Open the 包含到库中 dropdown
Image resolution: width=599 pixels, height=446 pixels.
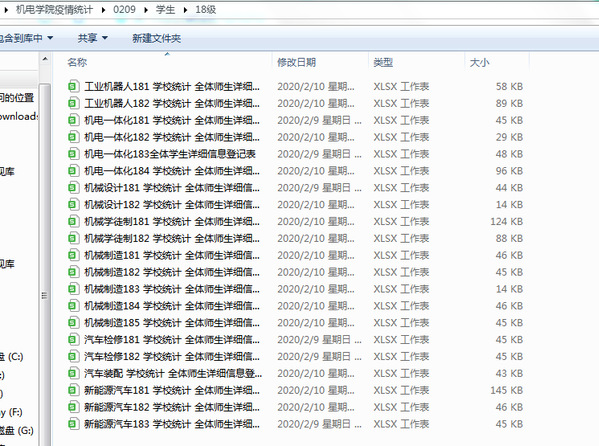[x=26, y=38]
